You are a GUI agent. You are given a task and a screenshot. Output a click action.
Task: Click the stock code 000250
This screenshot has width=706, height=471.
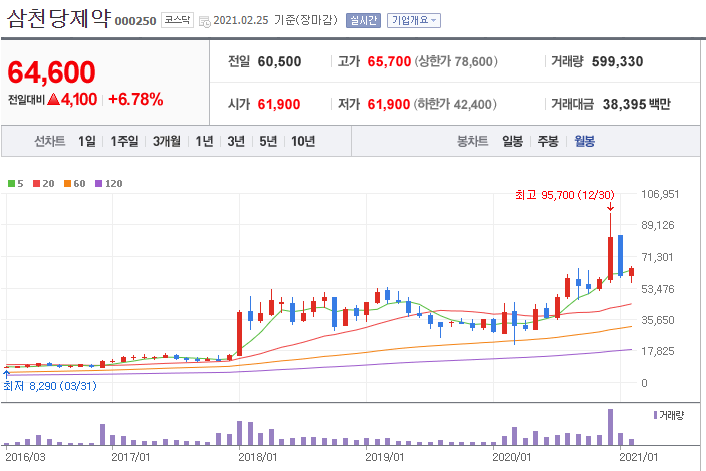click(136, 21)
